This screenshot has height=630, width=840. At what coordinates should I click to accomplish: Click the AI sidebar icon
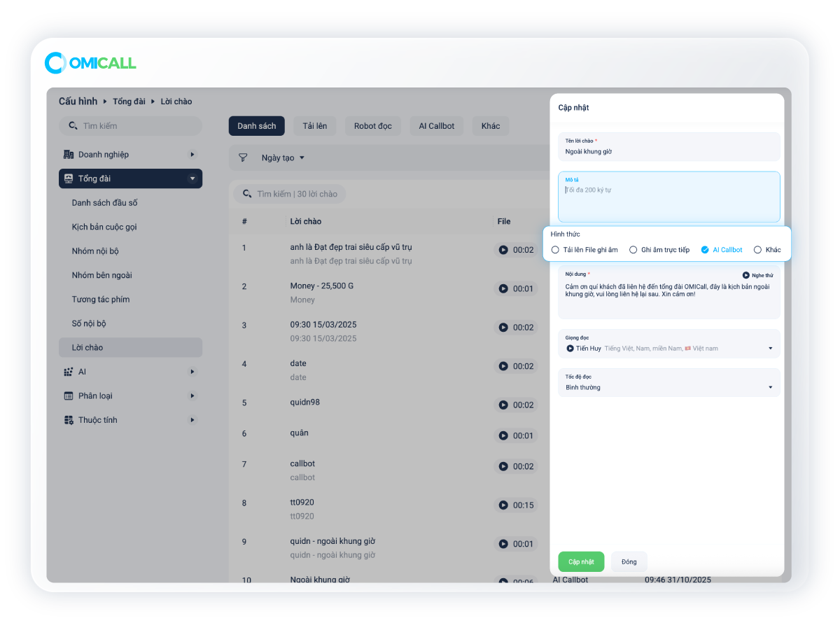pos(69,372)
